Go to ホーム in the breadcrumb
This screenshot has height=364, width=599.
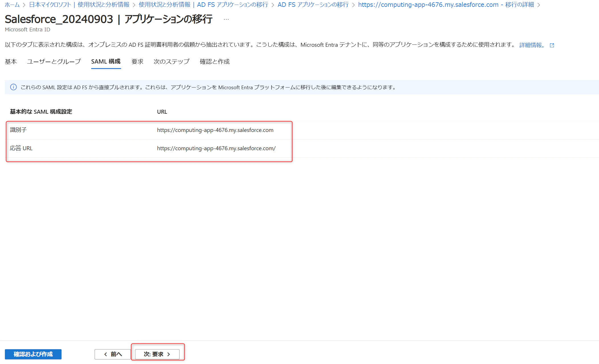click(x=12, y=5)
